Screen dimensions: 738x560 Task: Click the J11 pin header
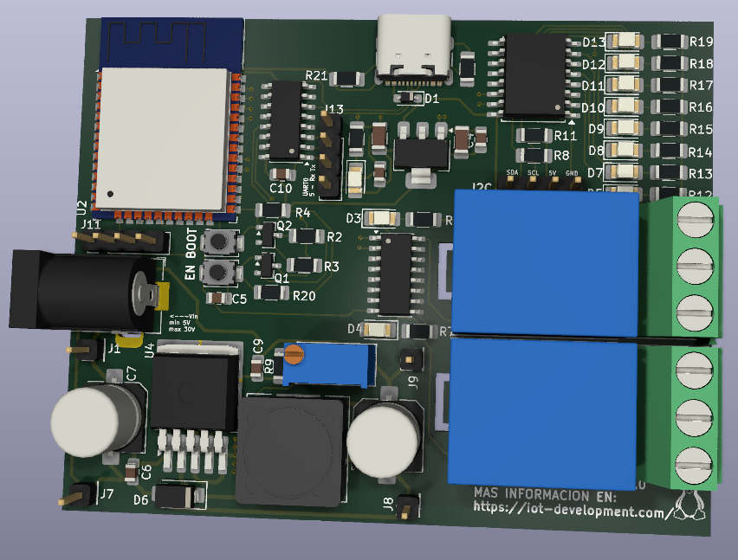tap(120, 240)
